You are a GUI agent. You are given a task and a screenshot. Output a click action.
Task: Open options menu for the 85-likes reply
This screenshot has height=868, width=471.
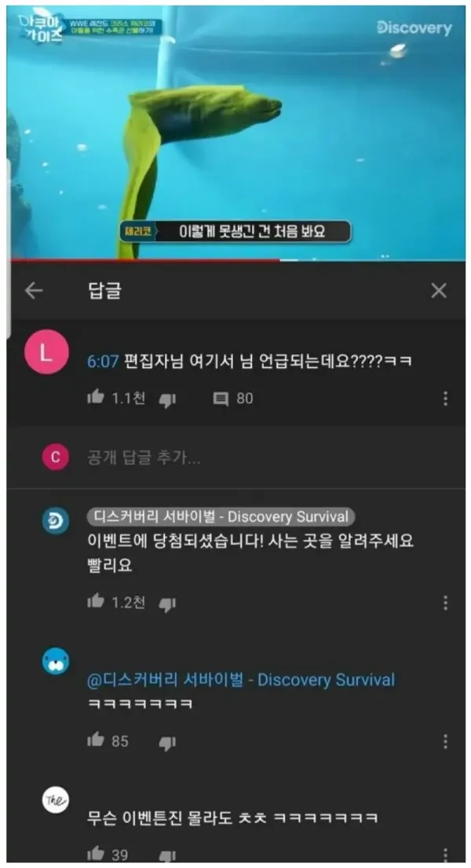coord(446,741)
